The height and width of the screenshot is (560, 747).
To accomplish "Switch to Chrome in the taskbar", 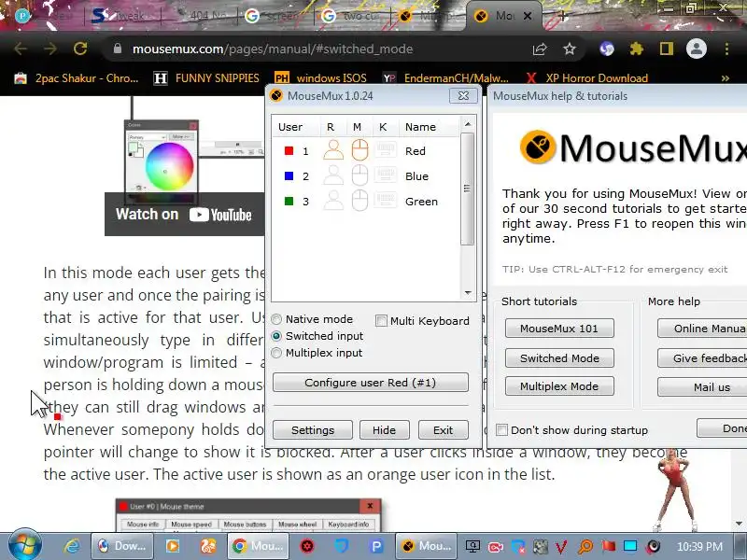I will [258, 546].
